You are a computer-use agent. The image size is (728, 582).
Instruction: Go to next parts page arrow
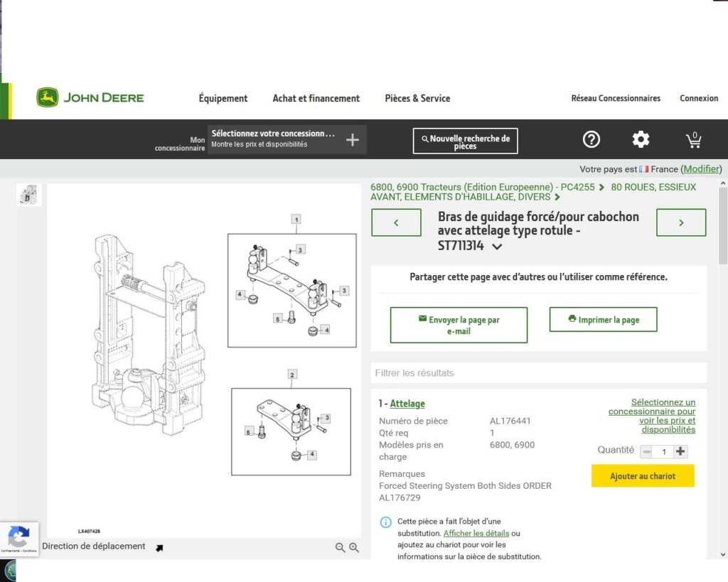[x=681, y=222]
